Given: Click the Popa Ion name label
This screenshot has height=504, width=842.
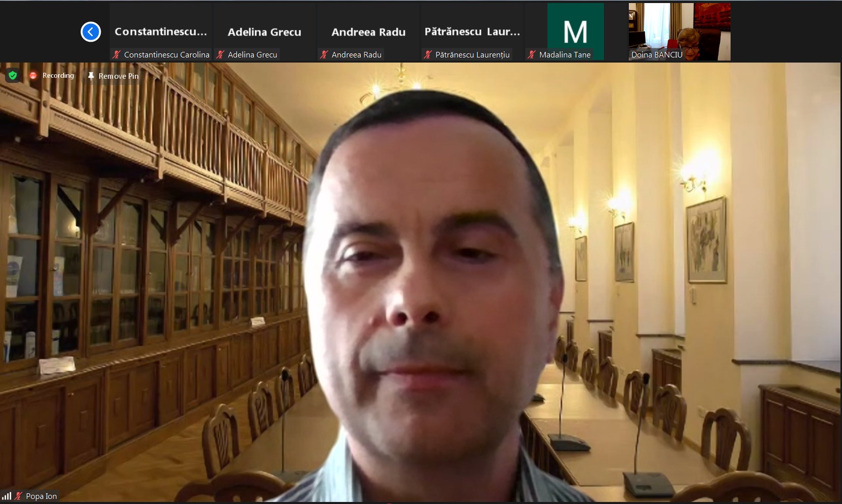Looking at the screenshot, I should 41,496.
